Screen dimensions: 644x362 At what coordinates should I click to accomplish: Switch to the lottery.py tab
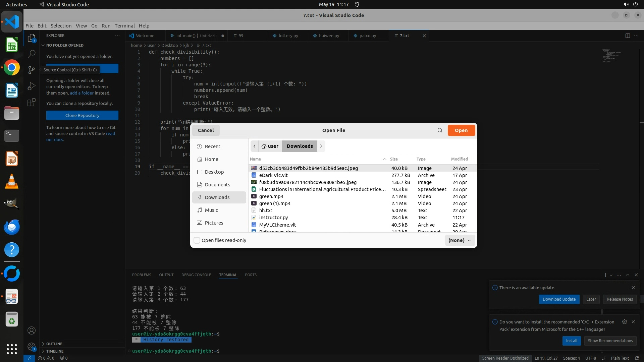288,36
